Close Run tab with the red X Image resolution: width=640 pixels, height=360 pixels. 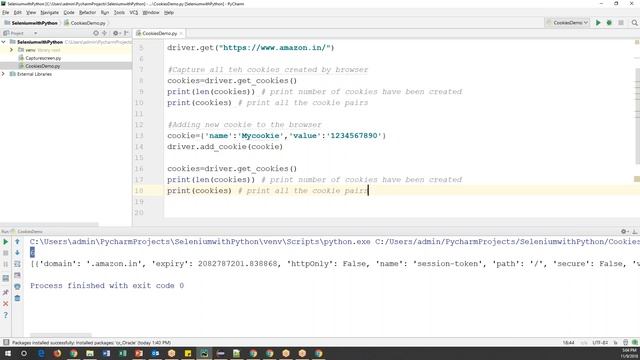(6, 304)
